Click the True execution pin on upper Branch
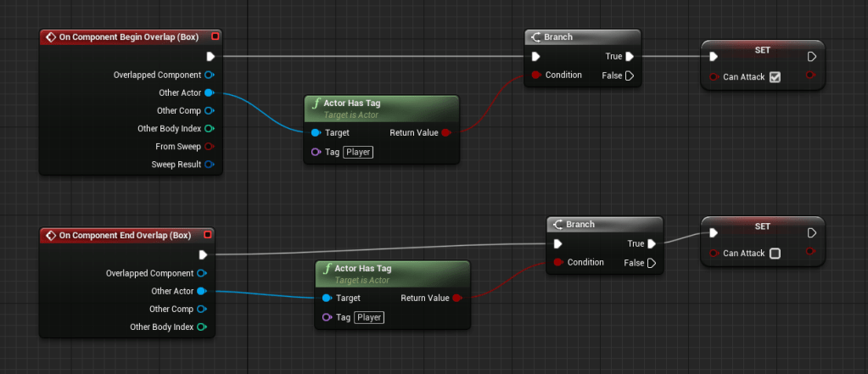Viewport: 868px width, 374px height. [x=630, y=57]
